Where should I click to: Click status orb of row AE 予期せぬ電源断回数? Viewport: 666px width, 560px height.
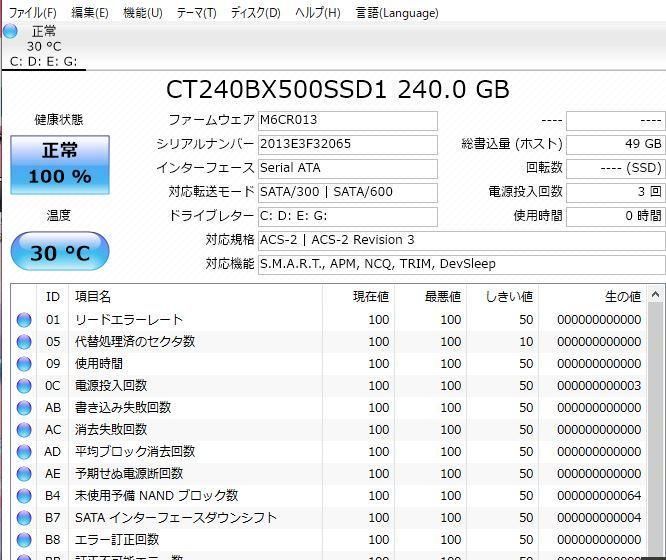tap(24, 474)
